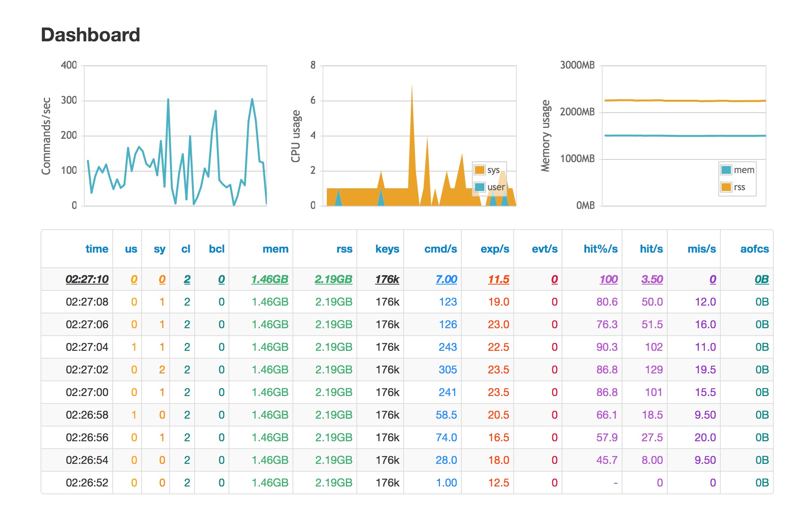
Task: Click the underlined 1.46GB mem link
Action: click(269, 279)
